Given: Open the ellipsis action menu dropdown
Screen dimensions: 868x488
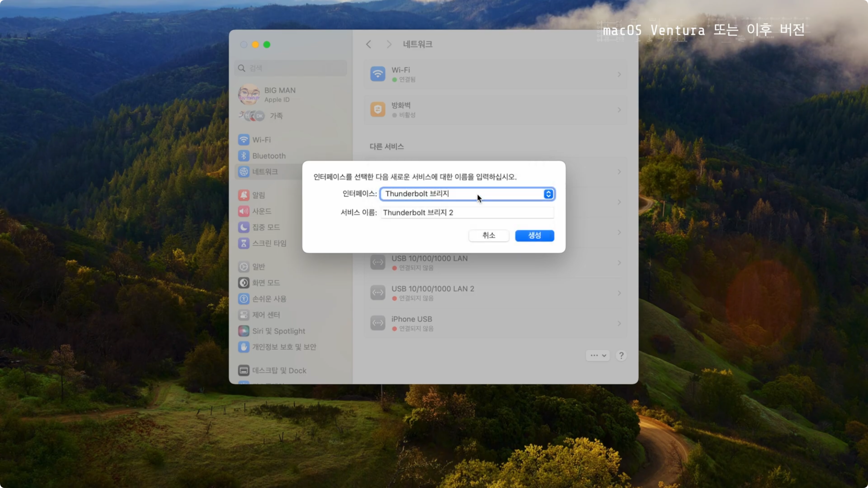Looking at the screenshot, I should (x=597, y=355).
